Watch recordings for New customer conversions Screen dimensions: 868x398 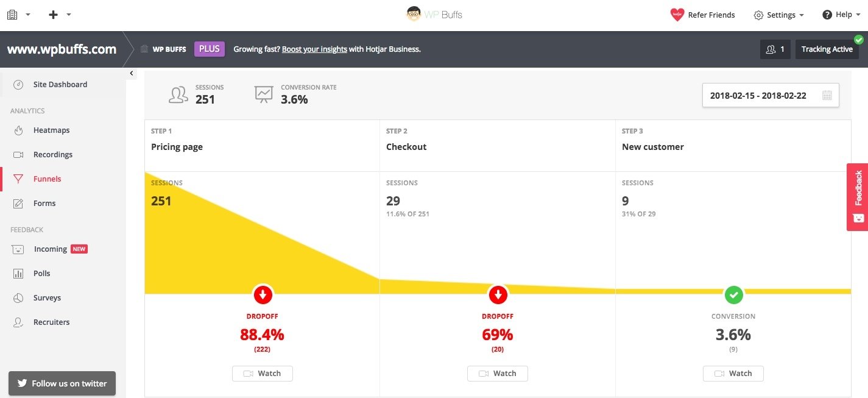pos(733,374)
